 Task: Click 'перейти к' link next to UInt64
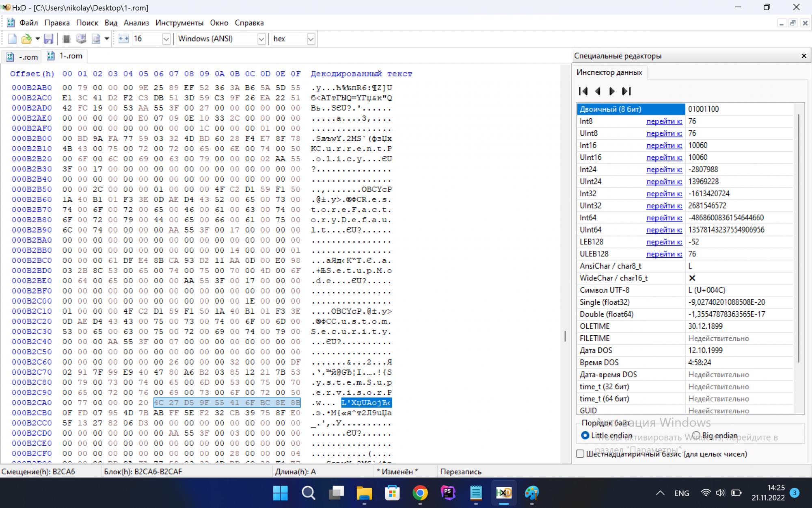664,230
